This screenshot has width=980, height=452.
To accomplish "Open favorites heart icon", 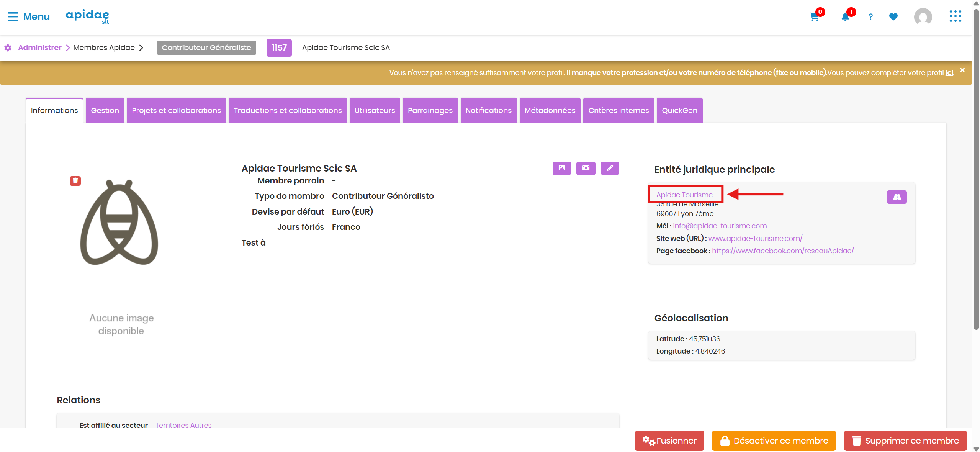I will click(893, 17).
